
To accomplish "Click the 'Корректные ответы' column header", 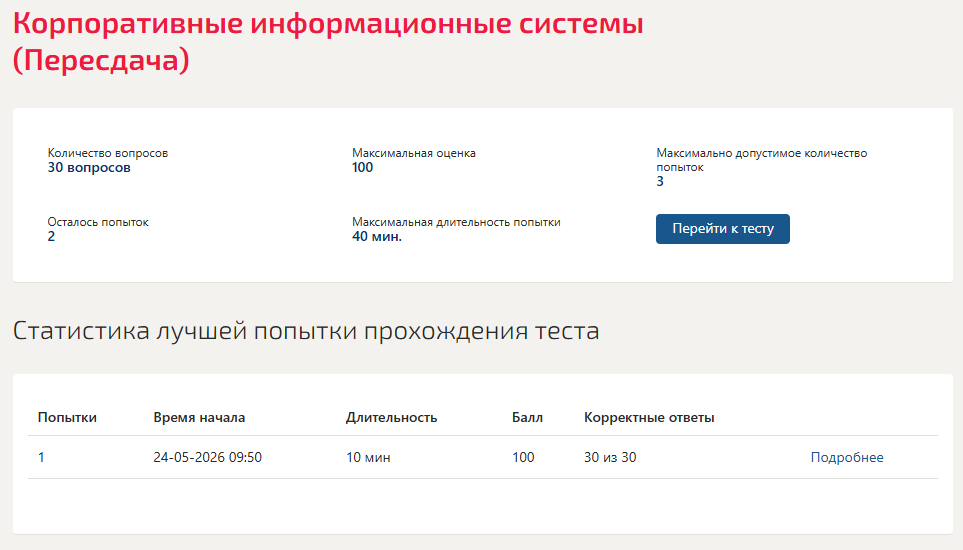I will click(649, 417).
